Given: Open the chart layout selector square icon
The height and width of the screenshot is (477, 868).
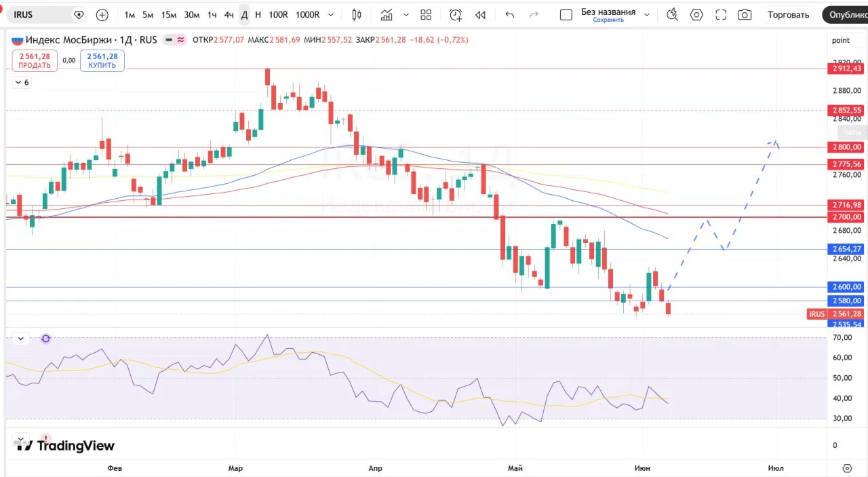Looking at the screenshot, I should tap(567, 14).
